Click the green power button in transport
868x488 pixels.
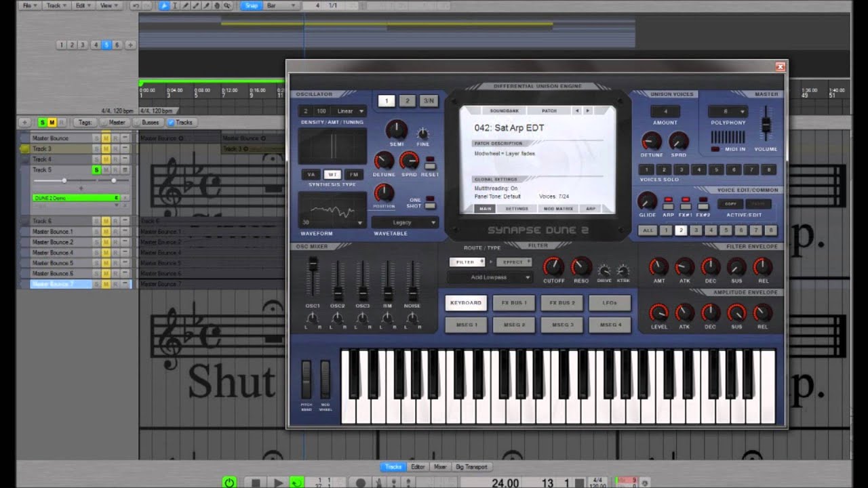point(229,483)
